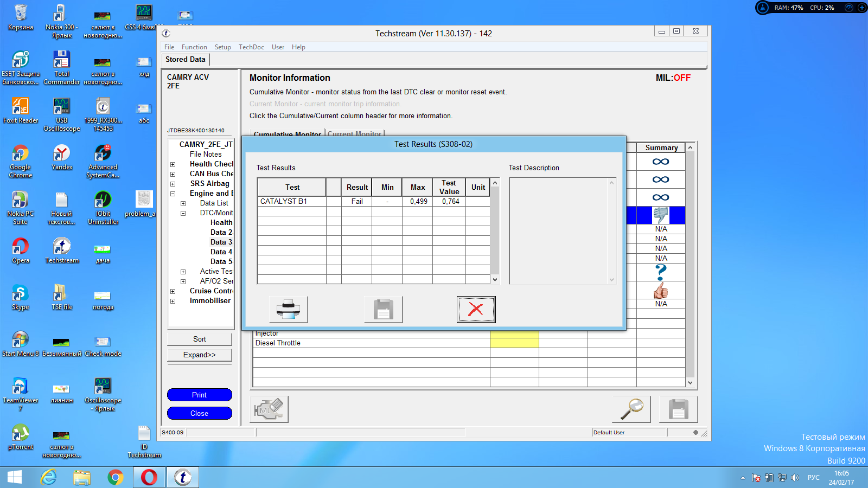Switch to the Current Monitor tab

pos(355,133)
